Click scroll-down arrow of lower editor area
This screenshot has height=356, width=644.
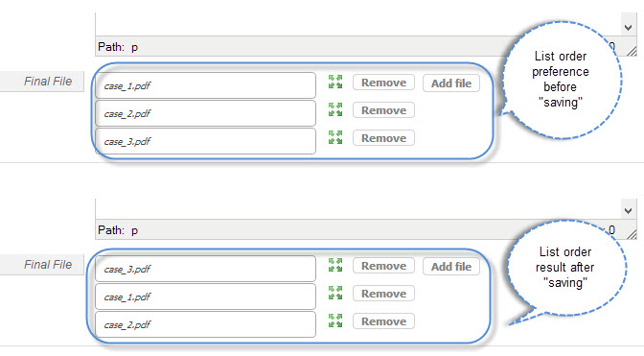[628, 211]
